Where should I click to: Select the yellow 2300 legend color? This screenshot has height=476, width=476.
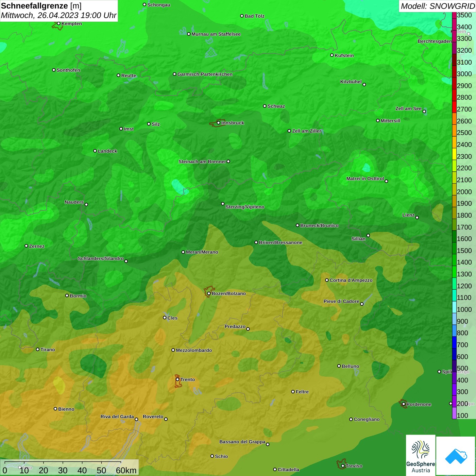coord(454,154)
